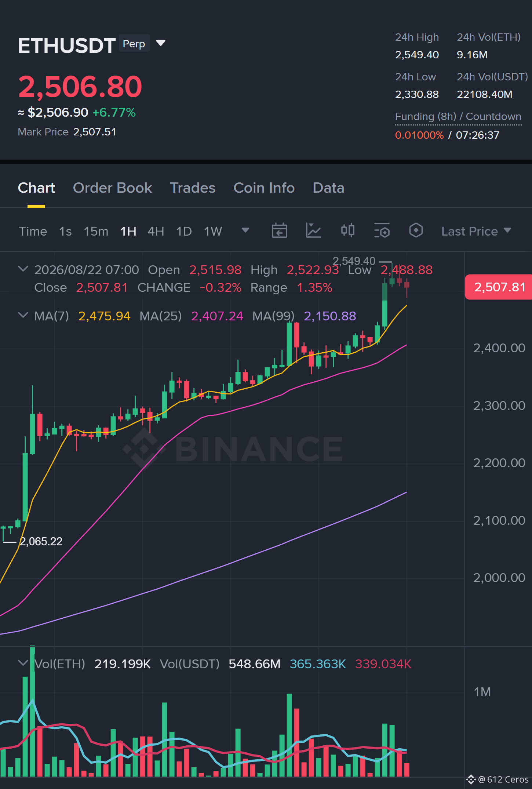Tap the hexagon chart tools icon
This screenshot has width=532, height=789.
click(x=416, y=230)
